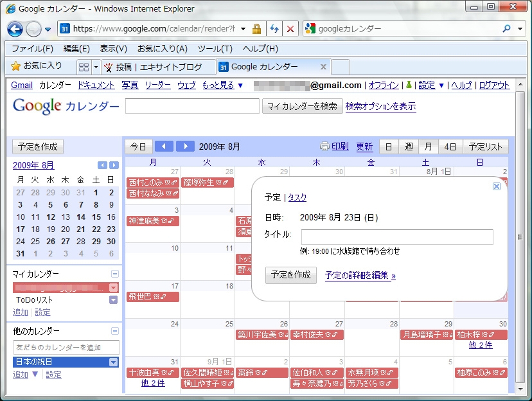Screen dimensions: 532x401
Task: Click the Refresh icon beside address bar
Action: 274,29
